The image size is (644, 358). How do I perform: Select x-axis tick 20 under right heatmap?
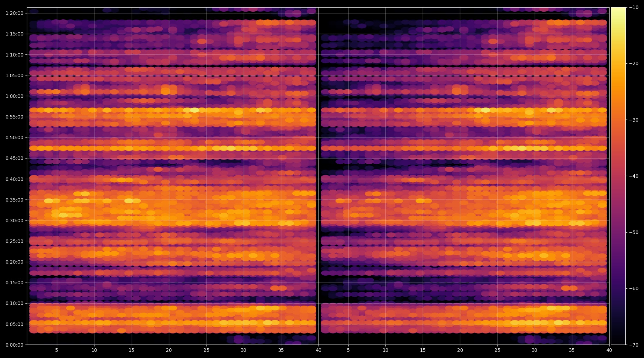[x=460, y=350]
